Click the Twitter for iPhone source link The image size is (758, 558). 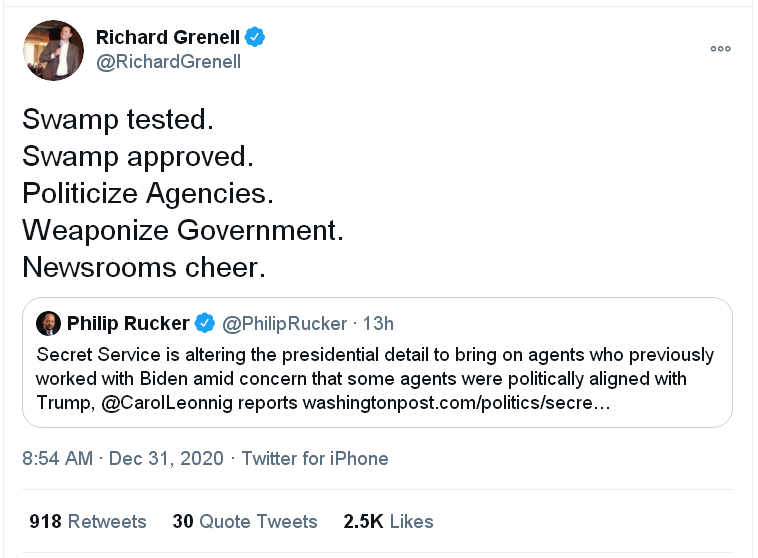[x=315, y=459]
